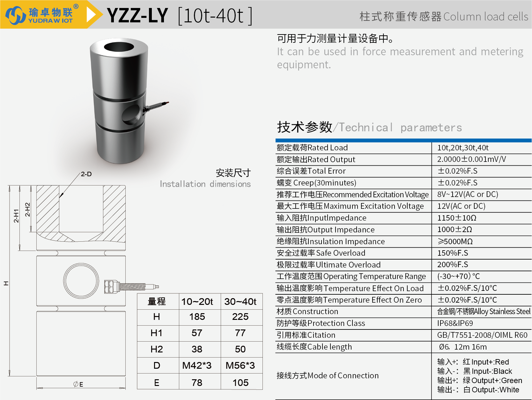Click the 200%F.S value
The height and width of the screenshot is (400, 532).
click(x=453, y=265)
